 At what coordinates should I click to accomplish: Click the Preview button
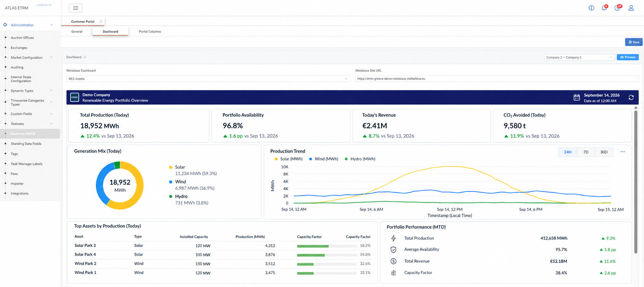point(628,57)
